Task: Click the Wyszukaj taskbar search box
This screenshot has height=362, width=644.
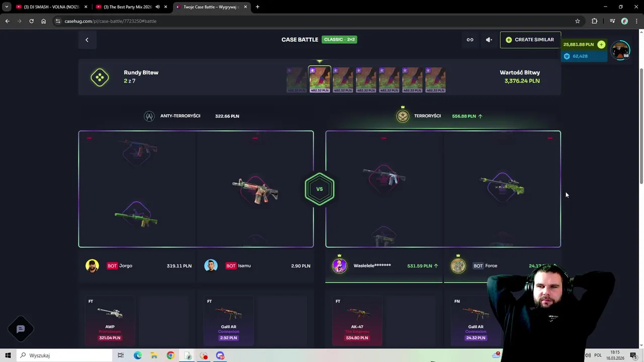Action: tap(65, 355)
